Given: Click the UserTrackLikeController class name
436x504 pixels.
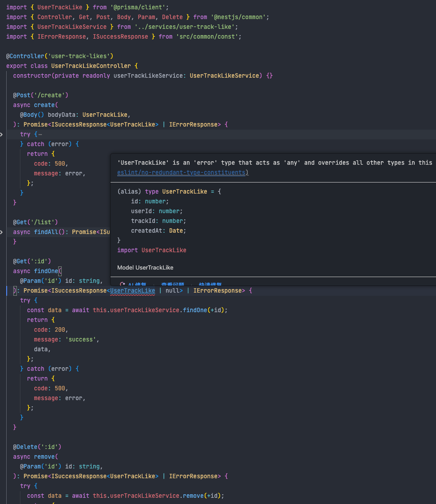Looking at the screenshot, I should [x=91, y=66].
